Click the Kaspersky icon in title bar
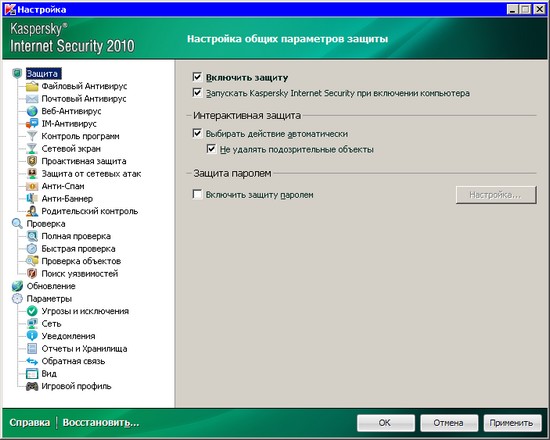This screenshot has height=440, width=550. point(10,9)
